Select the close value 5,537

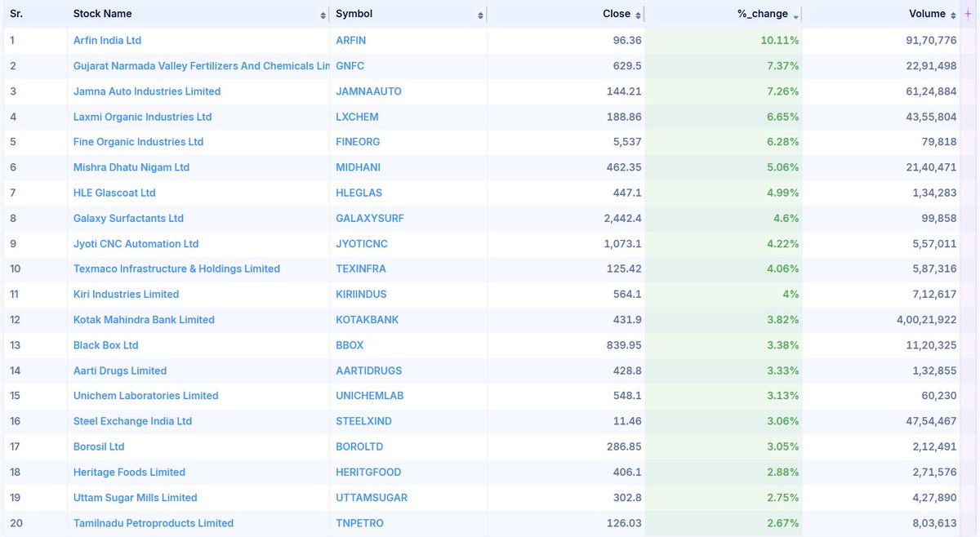(x=626, y=142)
